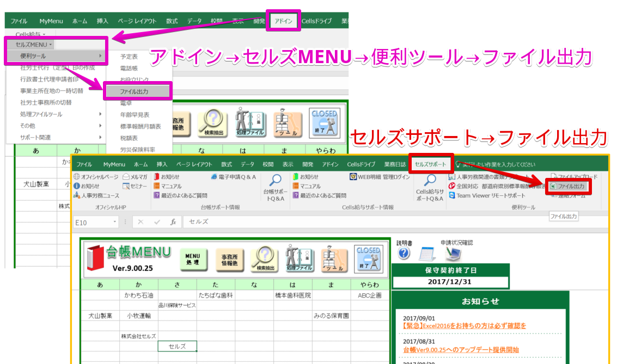
Task: Click MENU処理 button in front 台帳MENU window
Action: [193, 259]
